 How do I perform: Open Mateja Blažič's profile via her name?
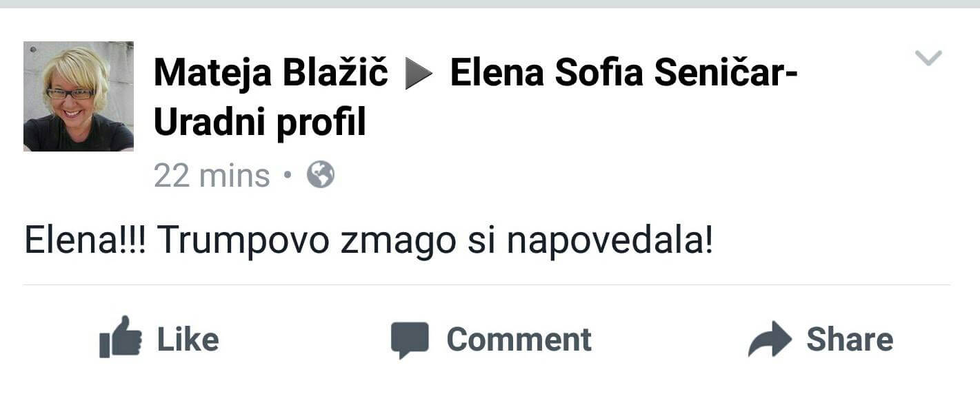tap(271, 72)
